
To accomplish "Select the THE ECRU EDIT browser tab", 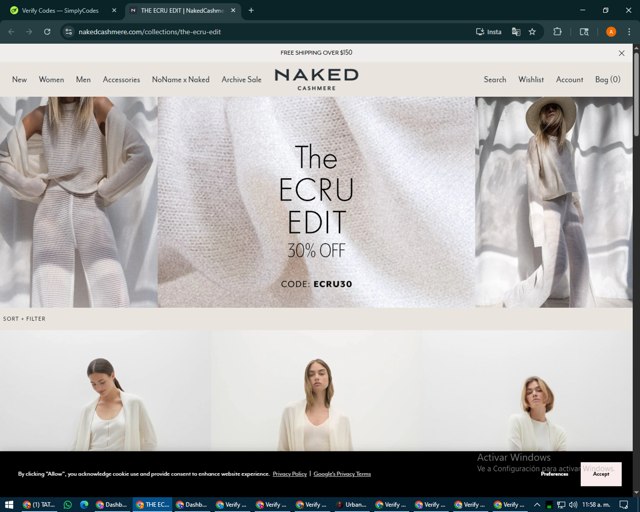I will tap(183, 11).
